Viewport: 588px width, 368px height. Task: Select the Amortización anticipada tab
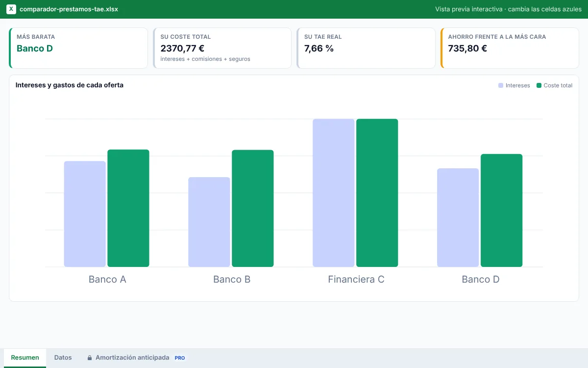click(136, 358)
